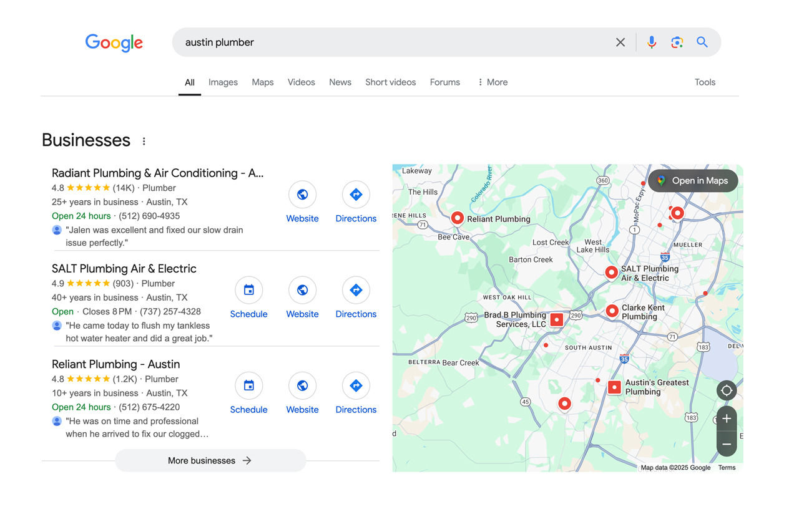Click the Directions icon for Radiant Plumbing
Viewport: 799px width, 532px height.
pos(356,195)
